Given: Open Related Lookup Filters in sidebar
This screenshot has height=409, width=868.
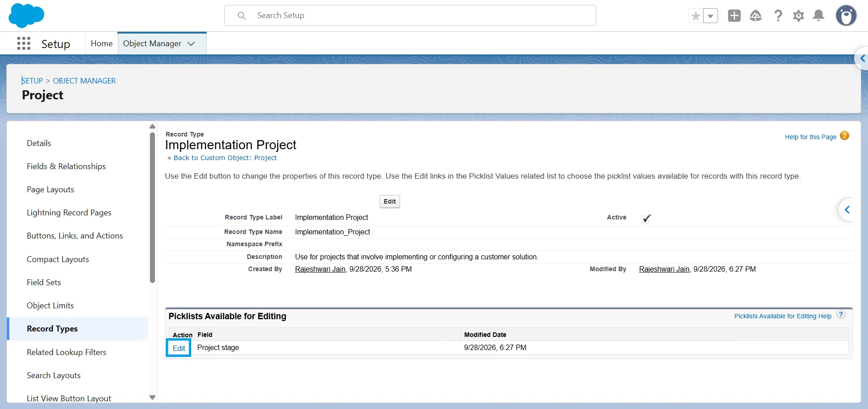Looking at the screenshot, I should 67,352.
